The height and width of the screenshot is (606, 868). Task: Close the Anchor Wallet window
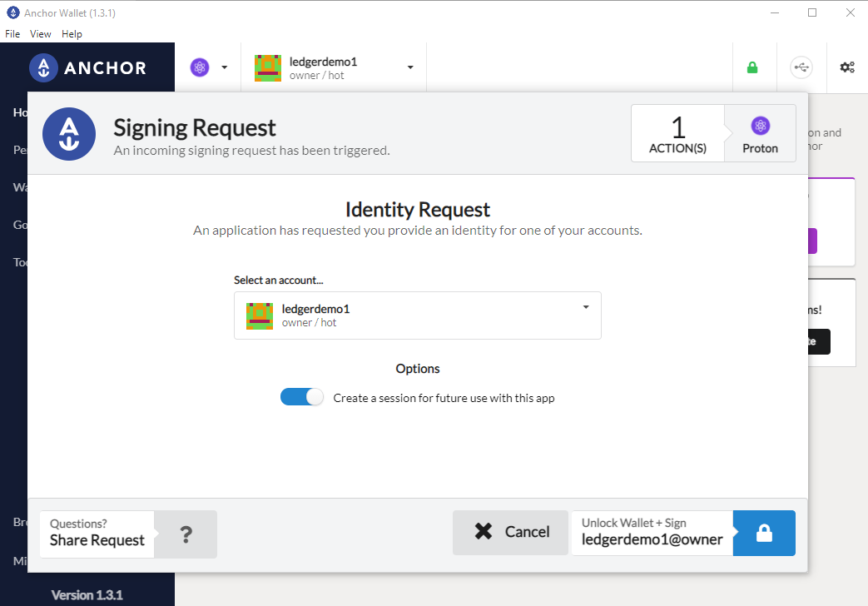click(851, 12)
